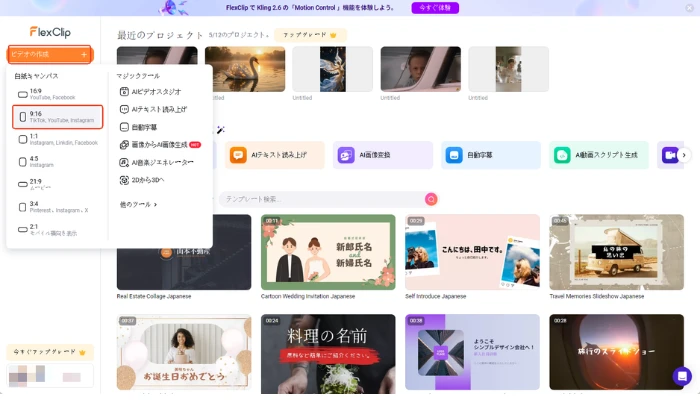Click the AI動画スクリプト生成 shortcut card

pyautogui.click(x=599, y=155)
